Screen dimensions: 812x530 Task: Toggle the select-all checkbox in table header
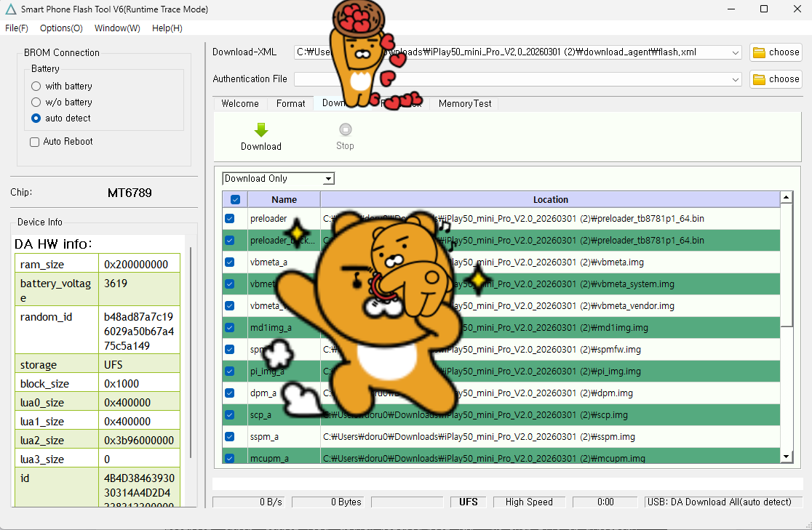(x=235, y=200)
